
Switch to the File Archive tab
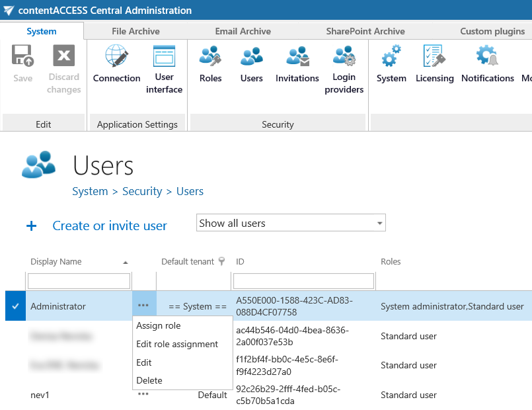135,31
